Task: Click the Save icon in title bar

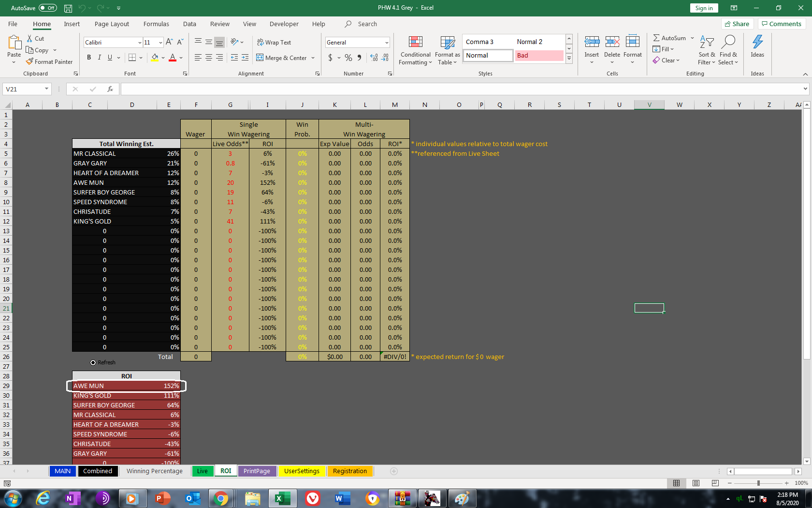Action: pos(68,8)
